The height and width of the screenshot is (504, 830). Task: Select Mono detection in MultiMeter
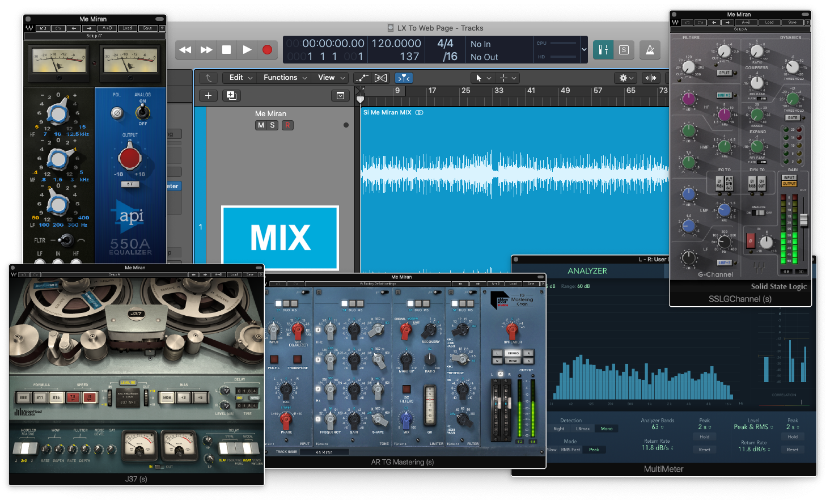pyautogui.click(x=607, y=429)
